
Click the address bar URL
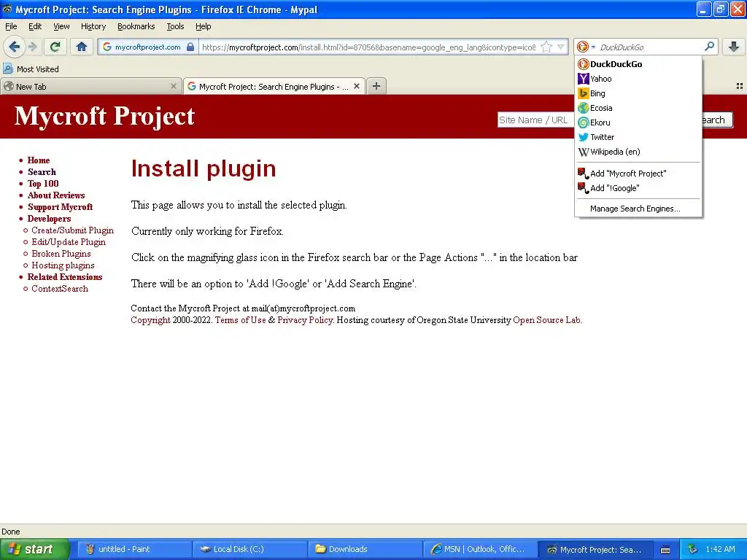point(369,47)
